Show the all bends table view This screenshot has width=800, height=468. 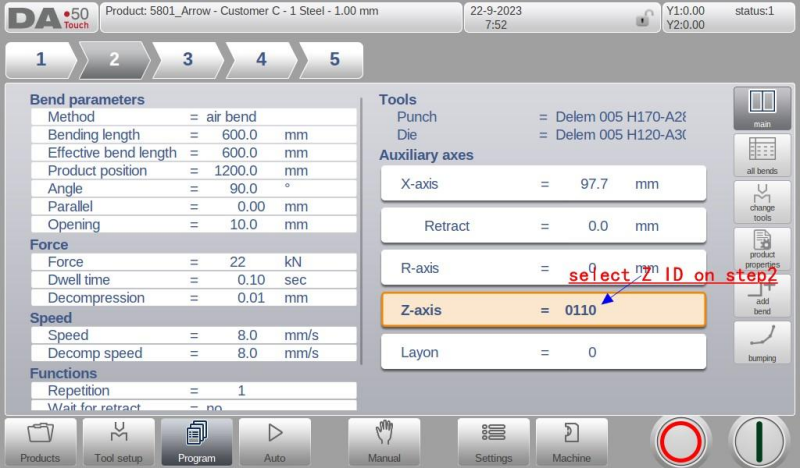click(762, 155)
